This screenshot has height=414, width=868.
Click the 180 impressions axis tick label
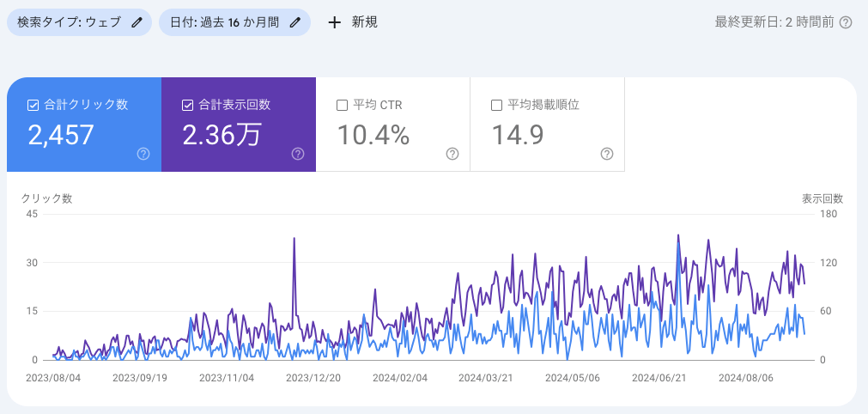point(829,214)
